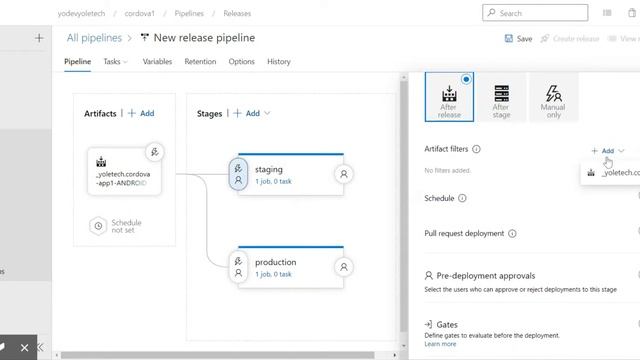Open staging post-deployment approvals person icon

[x=344, y=174]
